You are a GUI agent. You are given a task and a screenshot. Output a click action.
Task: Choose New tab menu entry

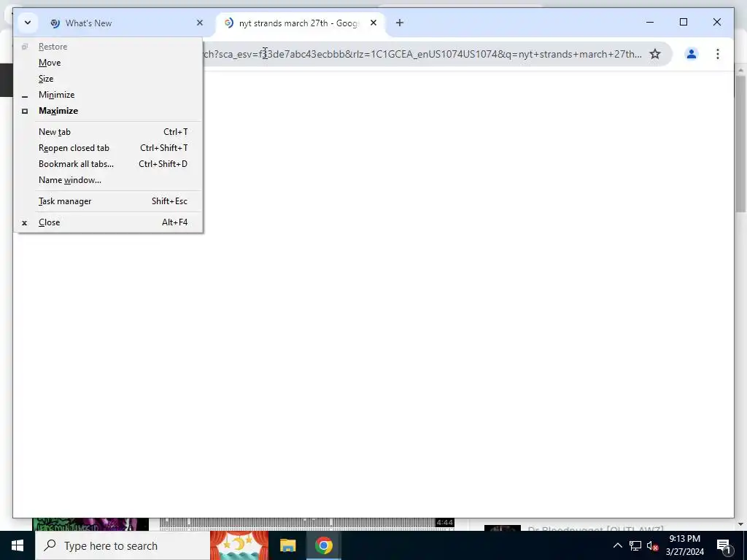109,131
